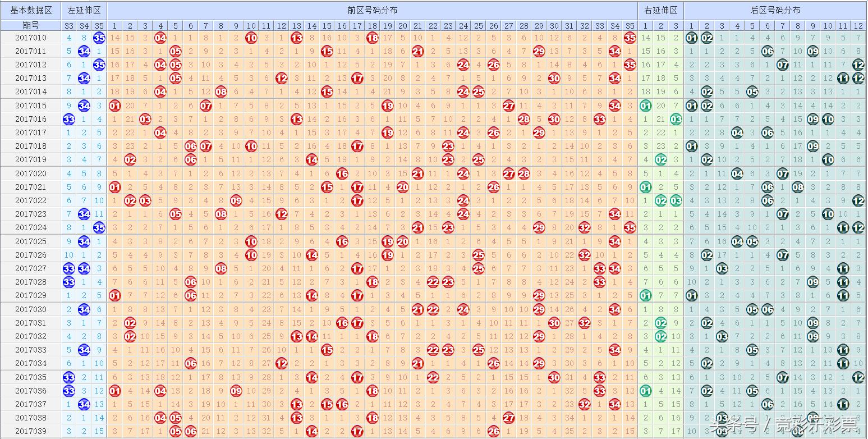Click red ball 16 in row 2017020
Image resolution: width=868 pixels, height=439 pixels.
click(342, 173)
